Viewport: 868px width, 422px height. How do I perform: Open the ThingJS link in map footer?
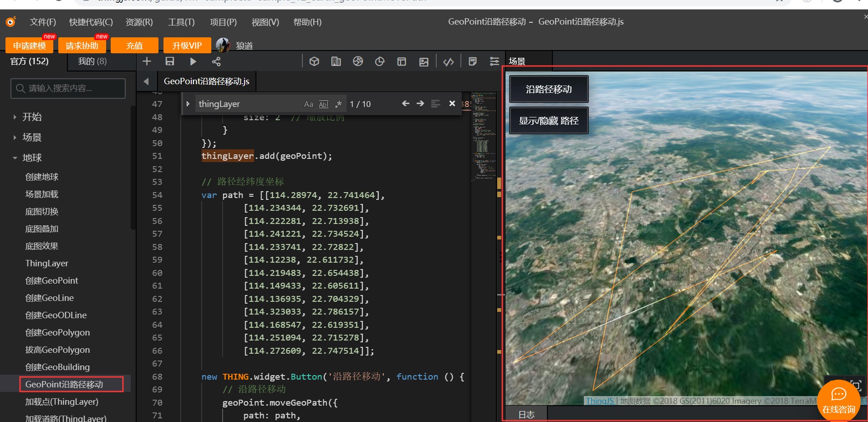pos(600,401)
